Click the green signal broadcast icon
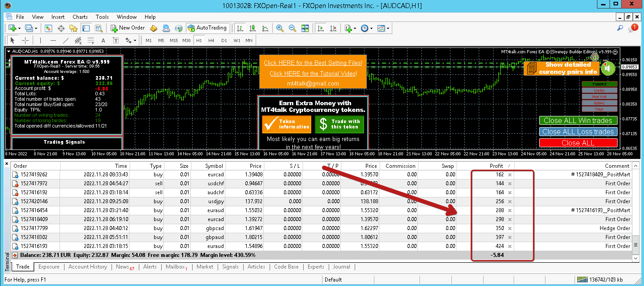 point(178,28)
